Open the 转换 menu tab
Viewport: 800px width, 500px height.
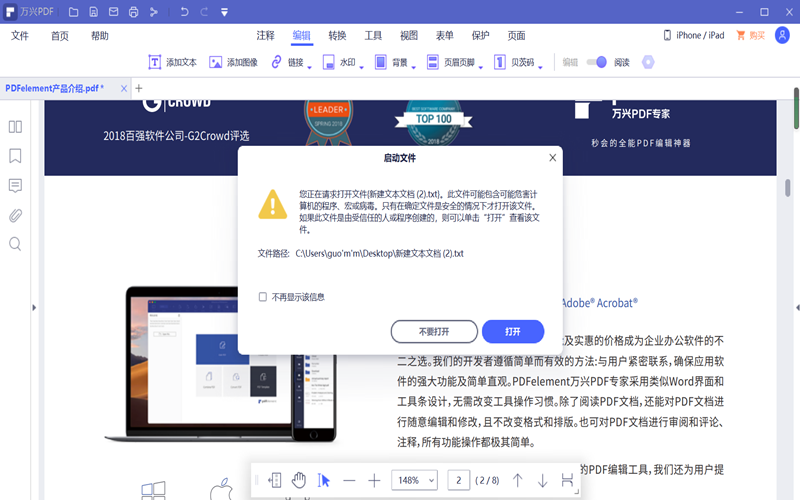pos(337,35)
